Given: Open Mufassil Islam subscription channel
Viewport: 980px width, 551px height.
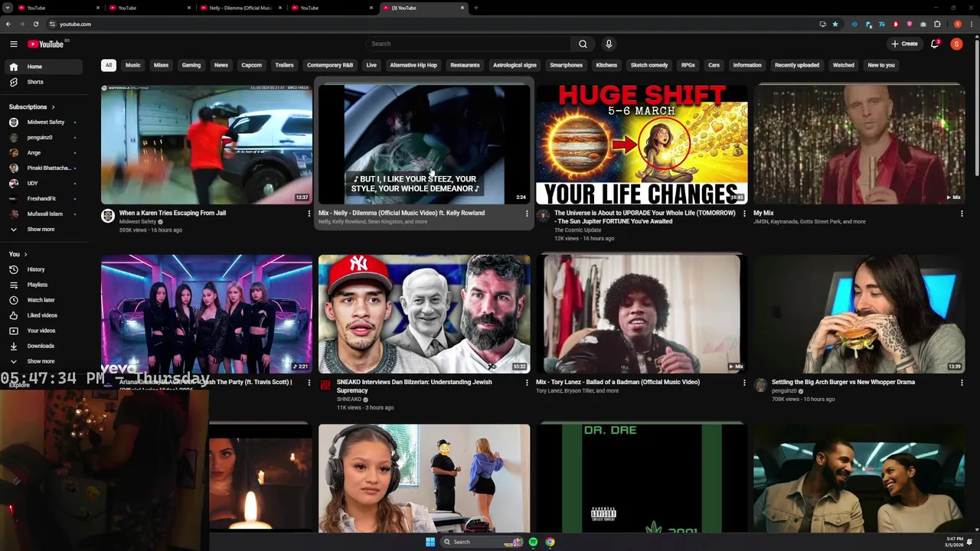Looking at the screenshot, I should pyautogui.click(x=44, y=214).
